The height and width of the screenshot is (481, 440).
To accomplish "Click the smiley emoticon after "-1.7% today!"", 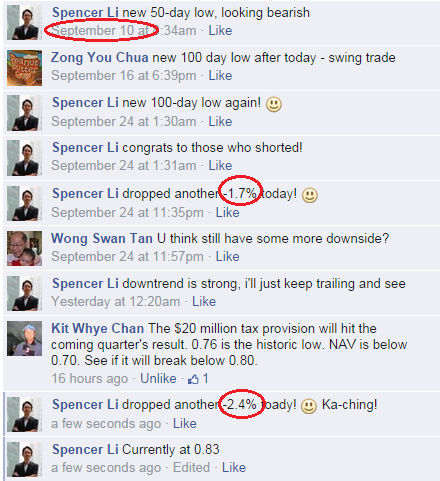I will pyautogui.click(x=310, y=195).
